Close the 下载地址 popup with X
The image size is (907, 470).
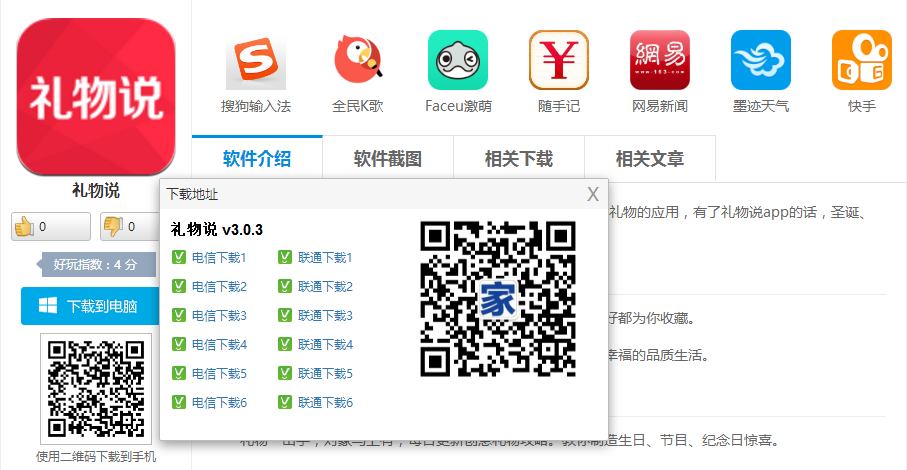pyautogui.click(x=593, y=194)
